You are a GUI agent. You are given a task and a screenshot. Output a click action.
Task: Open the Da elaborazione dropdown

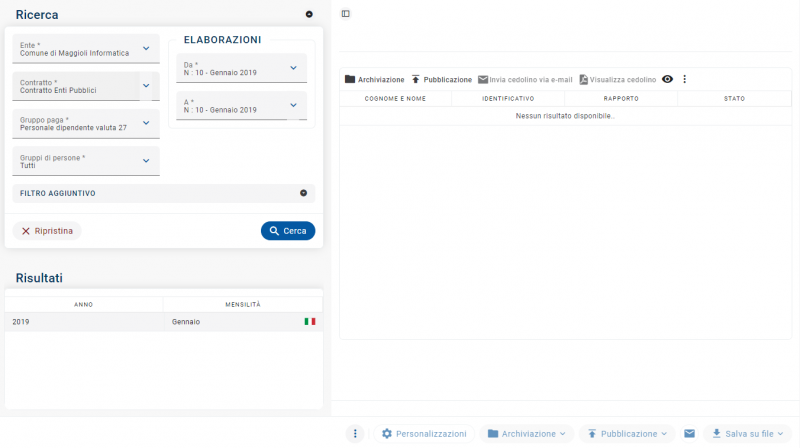(241, 68)
